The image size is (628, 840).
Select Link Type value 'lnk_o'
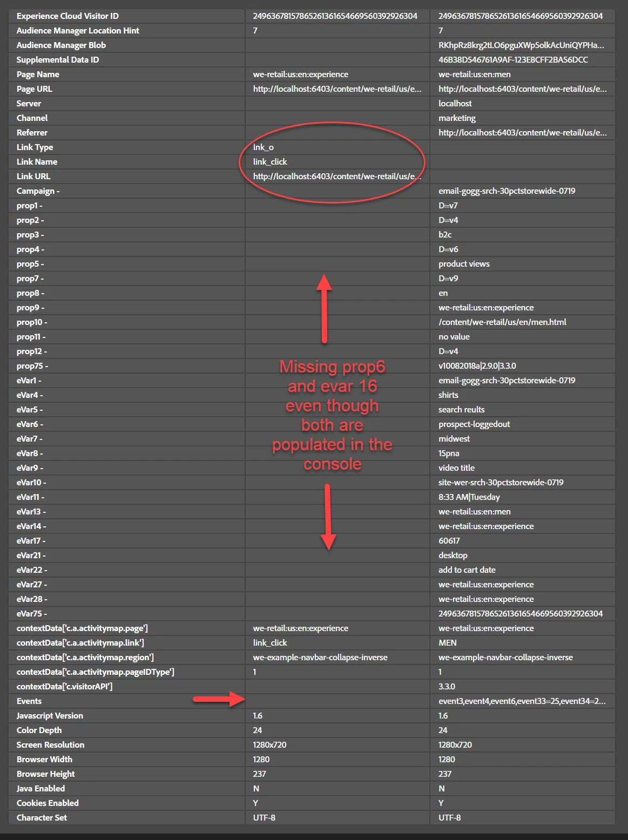(263, 147)
